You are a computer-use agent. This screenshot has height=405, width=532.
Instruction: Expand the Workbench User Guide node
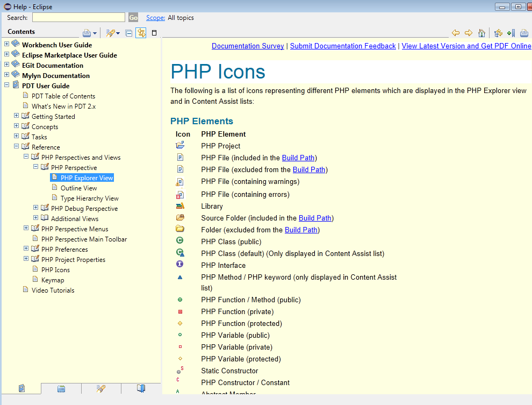click(7, 44)
